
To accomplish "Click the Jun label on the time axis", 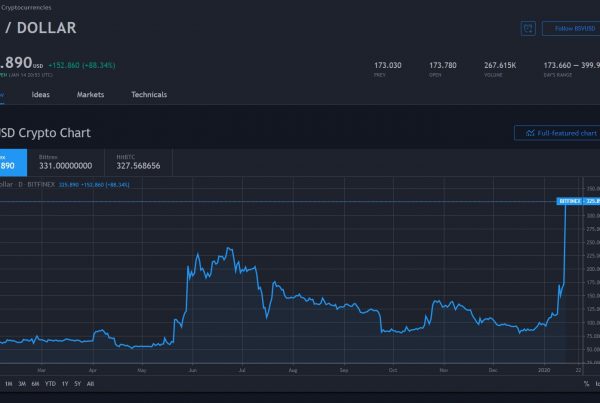I will 192,370.
